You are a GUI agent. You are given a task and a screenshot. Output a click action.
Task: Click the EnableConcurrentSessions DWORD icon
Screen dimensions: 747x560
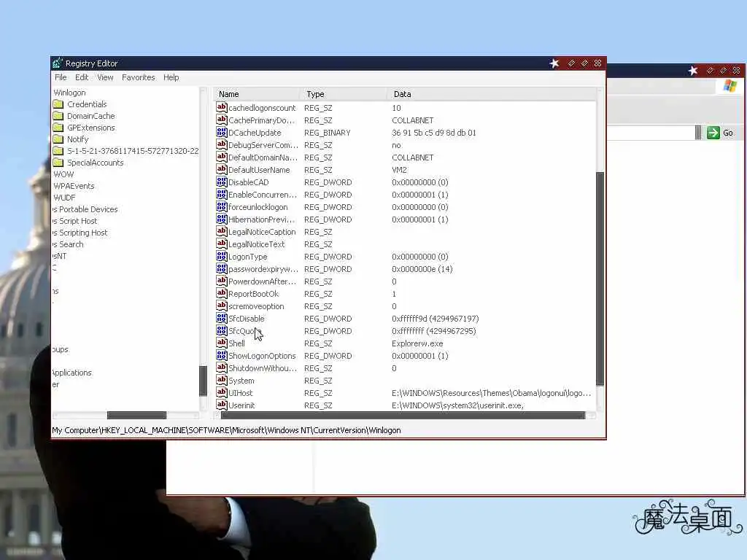pos(222,194)
